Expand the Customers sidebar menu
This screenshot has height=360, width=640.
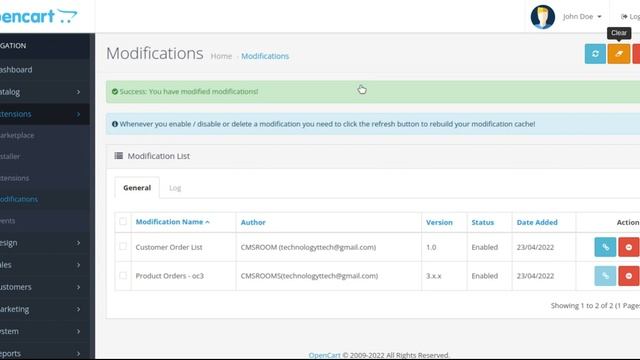(45, 287)
